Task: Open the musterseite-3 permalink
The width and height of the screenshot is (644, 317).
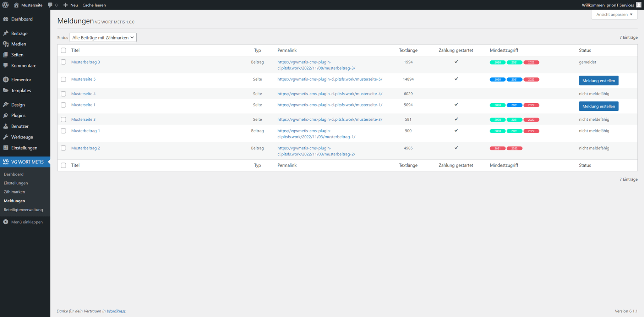Action: tap(330, 120)
